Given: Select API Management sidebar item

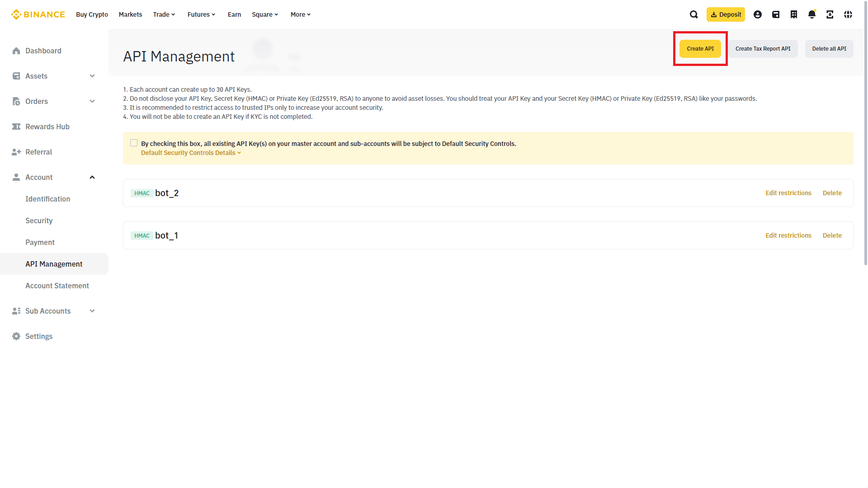Looking at the screenshot, I should [x=54, y=264].
